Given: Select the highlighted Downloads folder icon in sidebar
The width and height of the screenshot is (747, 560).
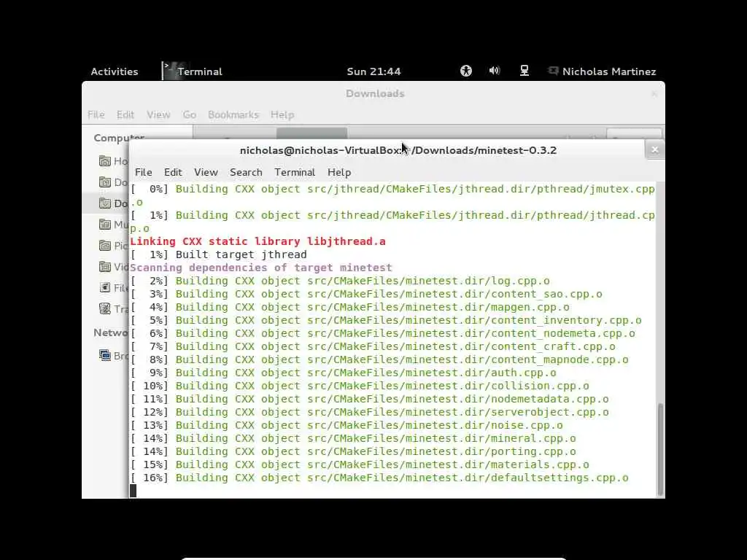Looking at the screenshot, I should pyautogui.click(x=105, y=203).
